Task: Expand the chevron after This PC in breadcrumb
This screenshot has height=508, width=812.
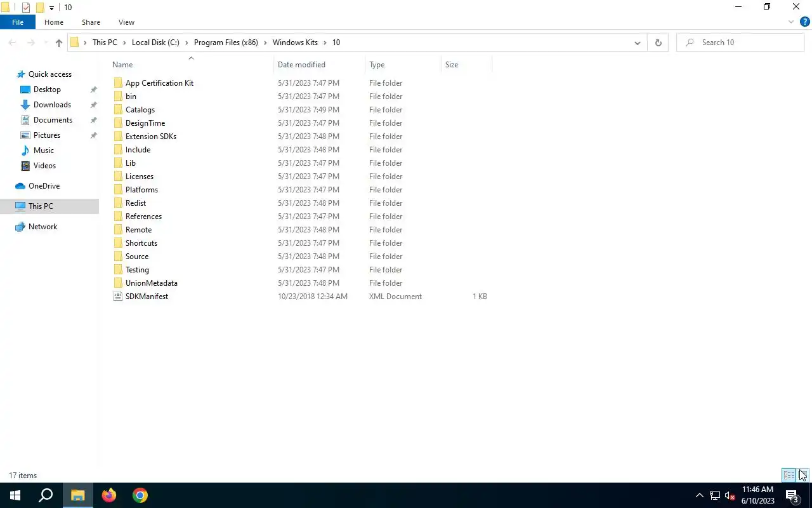Action: (124, 43)
